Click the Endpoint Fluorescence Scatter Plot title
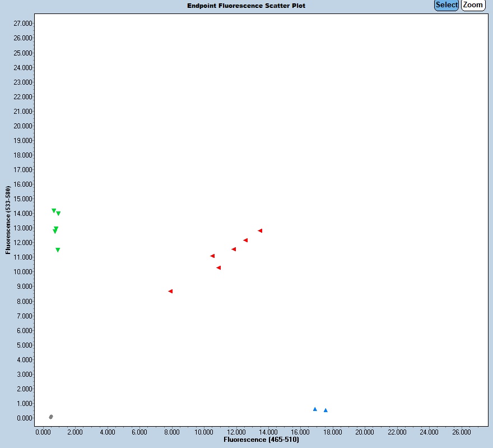 pos(246,6)
